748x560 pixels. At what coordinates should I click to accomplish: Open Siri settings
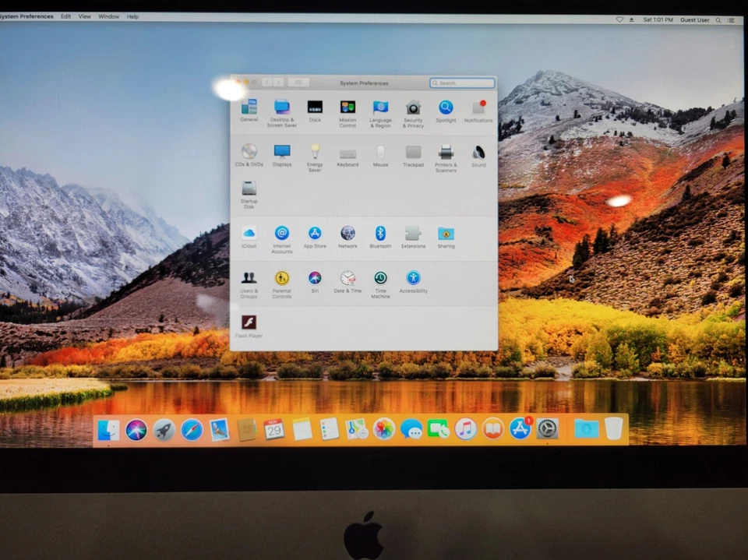pos(315,277)
